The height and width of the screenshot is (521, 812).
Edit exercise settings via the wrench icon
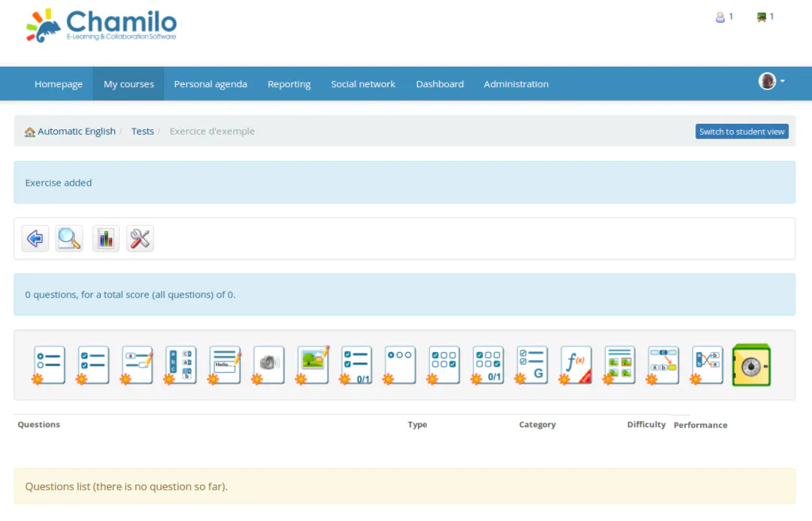point(140,238)
